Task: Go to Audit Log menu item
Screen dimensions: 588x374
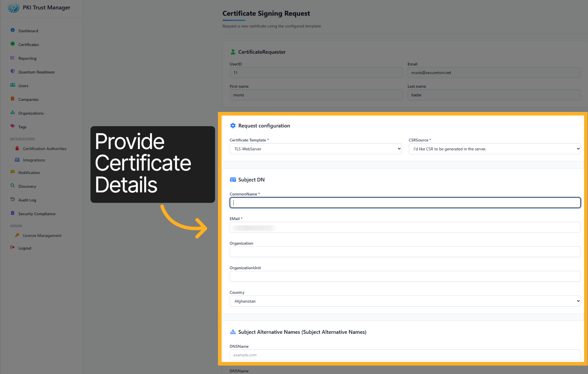Action: (27, 200)
